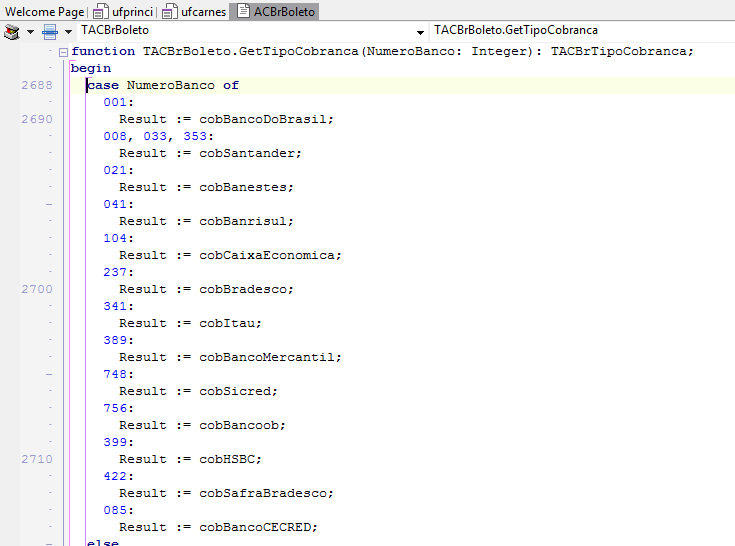Click 'cobSafraBradesco' identifier
Screen dimensions: 735x546
(262, 494)
